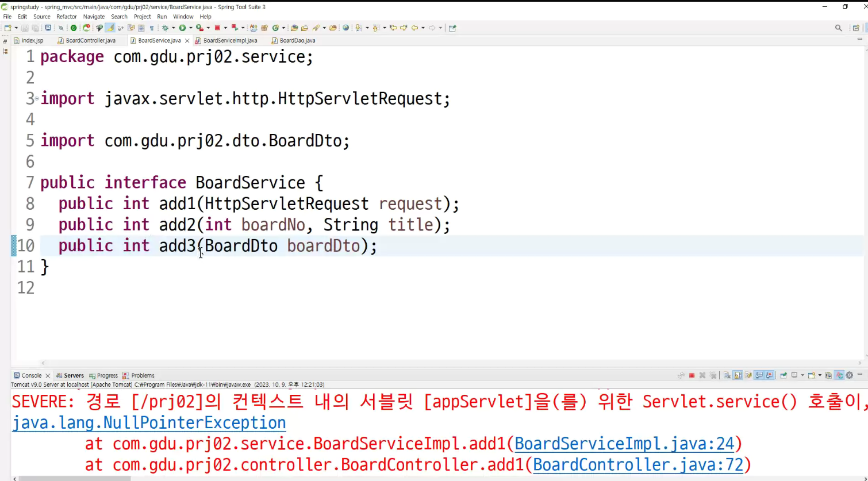Open the Debug dropdown arrow
The width and height of the screenshot is (868, 481).
173,28
